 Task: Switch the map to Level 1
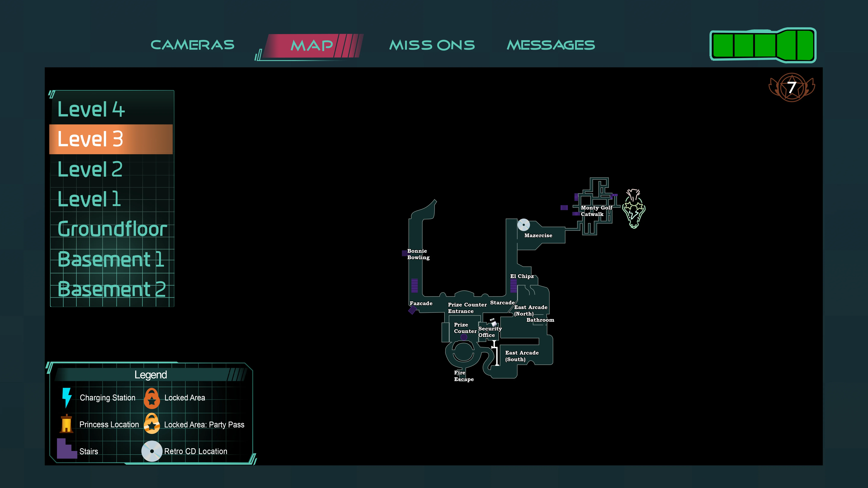111,199
